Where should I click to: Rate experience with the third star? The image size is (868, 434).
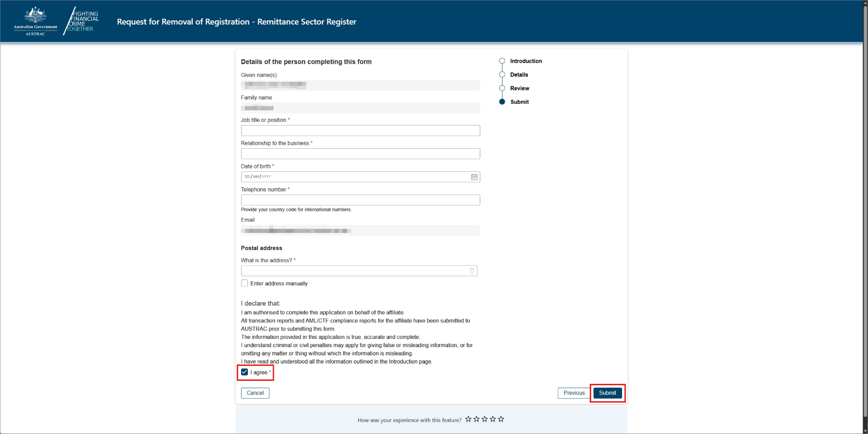click(485, 419)
